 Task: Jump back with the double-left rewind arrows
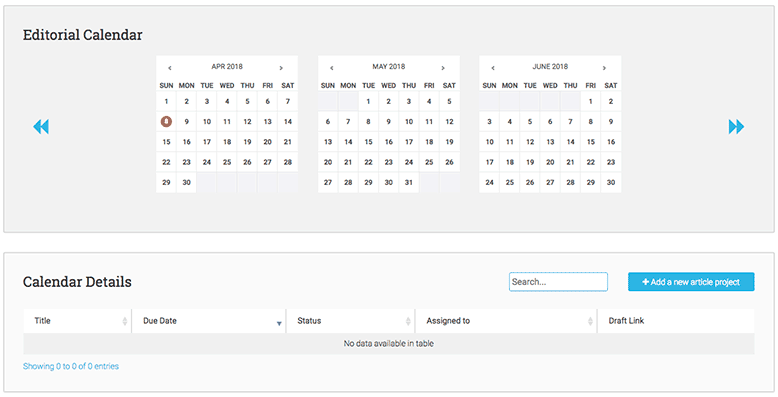click(x=41, y=127)
